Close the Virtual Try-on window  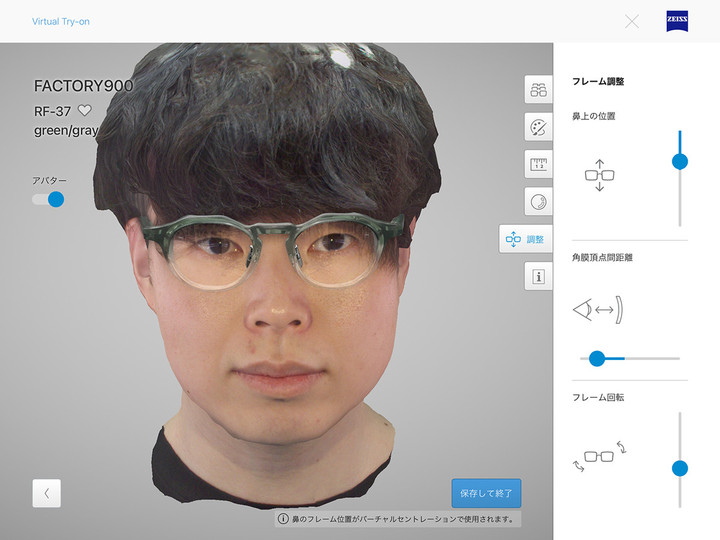(x=632, y=21)
